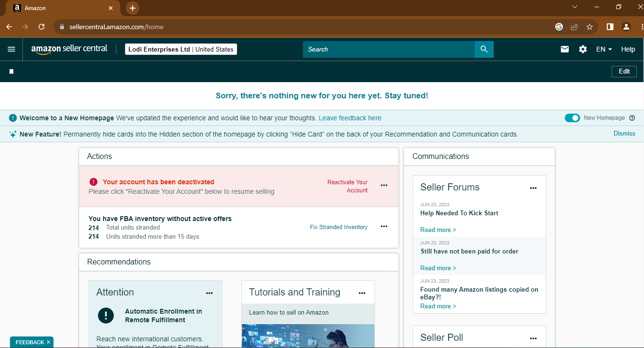
Task: Open Lodi Enterprises Ltd account switcher
Action: pyautogui.click(x=181, y=49)
